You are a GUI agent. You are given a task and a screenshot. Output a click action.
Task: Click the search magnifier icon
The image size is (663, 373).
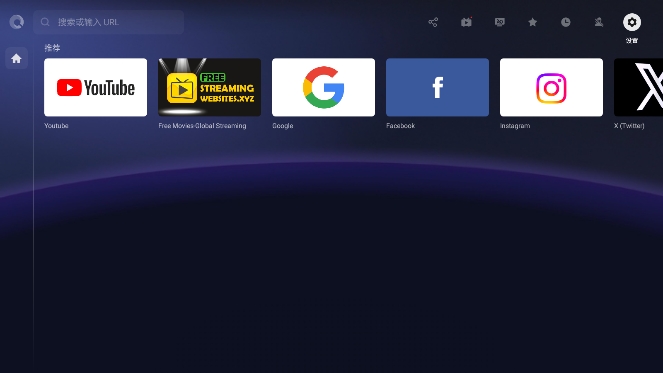45,22
